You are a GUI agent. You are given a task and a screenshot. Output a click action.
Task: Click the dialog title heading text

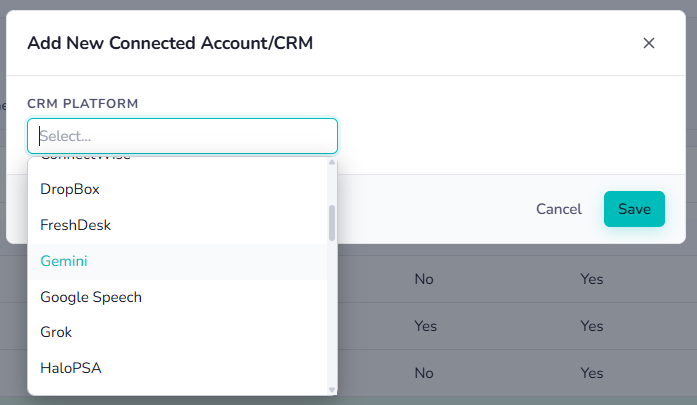pos(170,43)
